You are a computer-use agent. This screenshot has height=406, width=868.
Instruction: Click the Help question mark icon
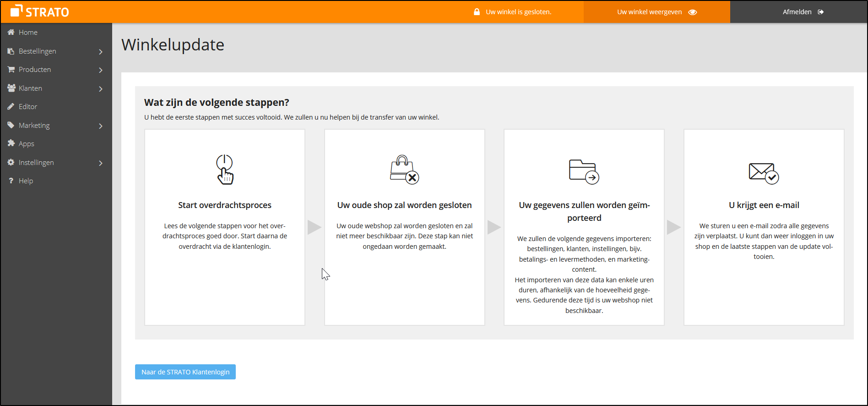click(11, 181)
